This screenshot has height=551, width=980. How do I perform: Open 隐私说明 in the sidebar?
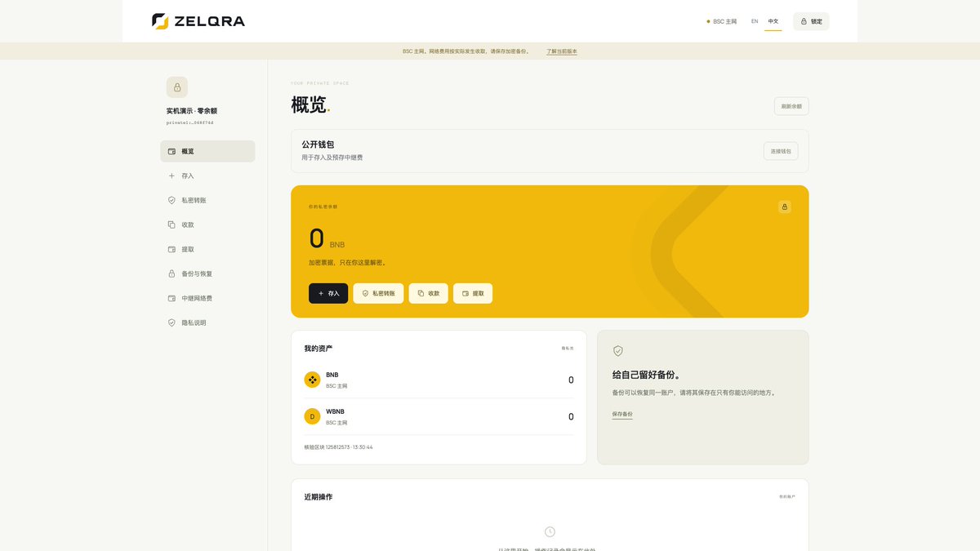click(x=207, y=322)
